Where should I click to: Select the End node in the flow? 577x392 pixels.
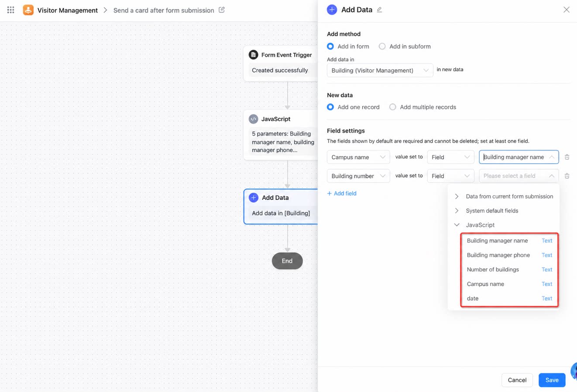coord(287,261)
